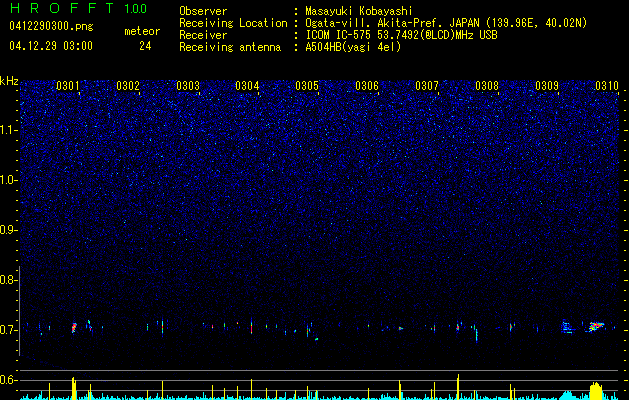Click the kHz axis unit label
Image resolution: width=629 pixels, height=400 pixels.
(x=9, y=81)
